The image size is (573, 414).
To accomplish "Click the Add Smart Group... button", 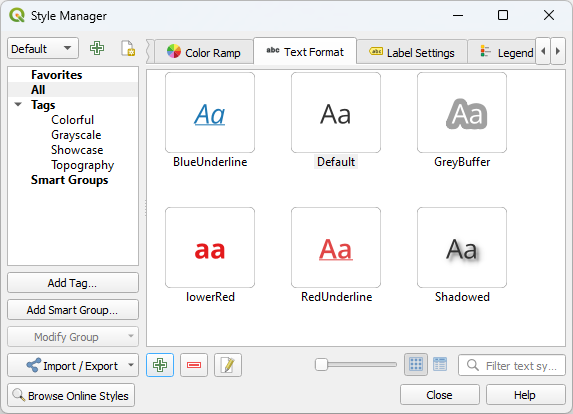I will coord(73,310).
